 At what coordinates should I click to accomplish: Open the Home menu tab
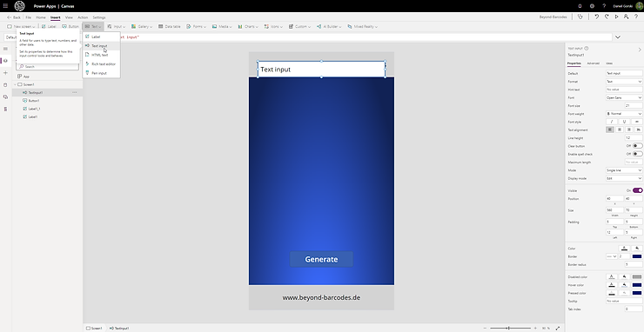click(41, 17)
